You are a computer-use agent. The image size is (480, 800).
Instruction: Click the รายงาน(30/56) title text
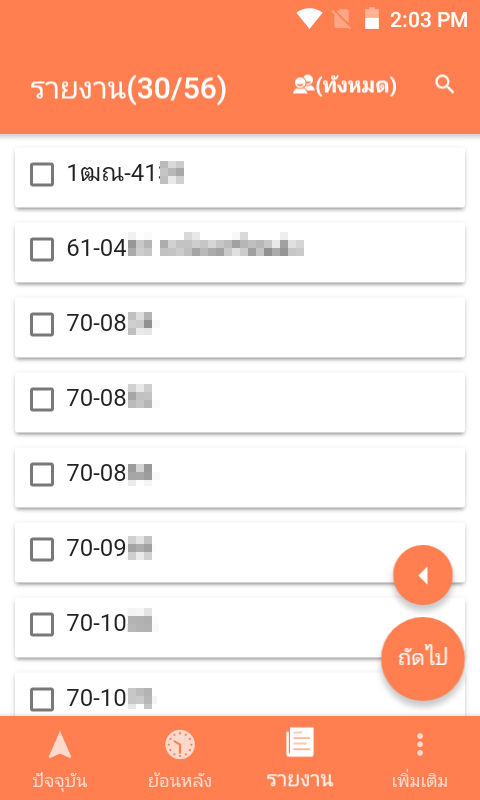tap(128, 89)
